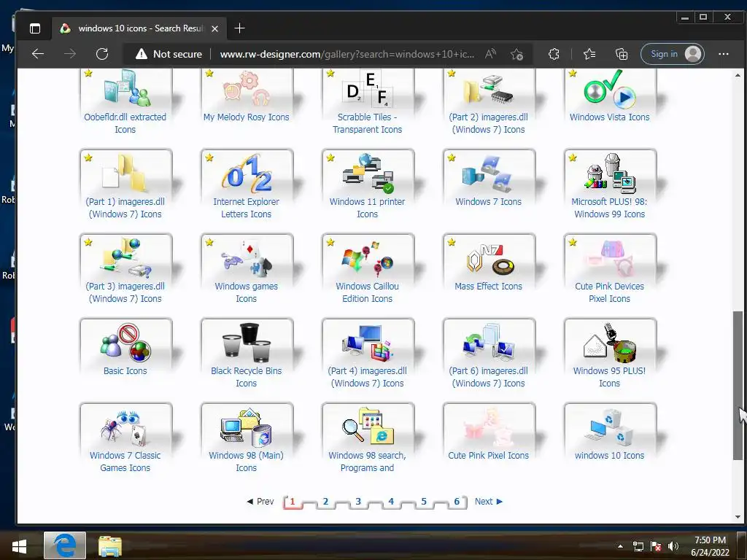The width and height of the screenshot is (747, 560).
Task: Go to results page 5
Action: [x=424, y=502]
